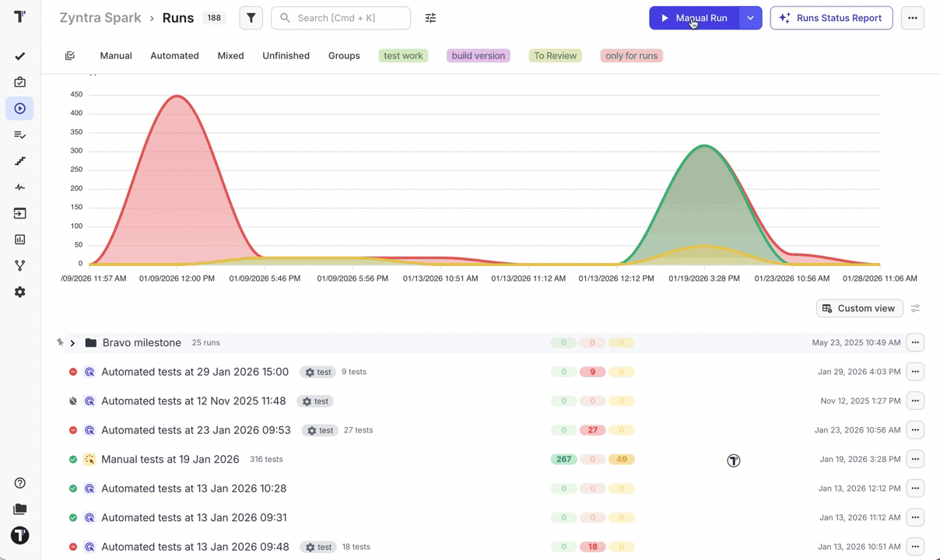The image size is (940, 560).
Task: Open the Custom view dropdown
Action: 859,309
